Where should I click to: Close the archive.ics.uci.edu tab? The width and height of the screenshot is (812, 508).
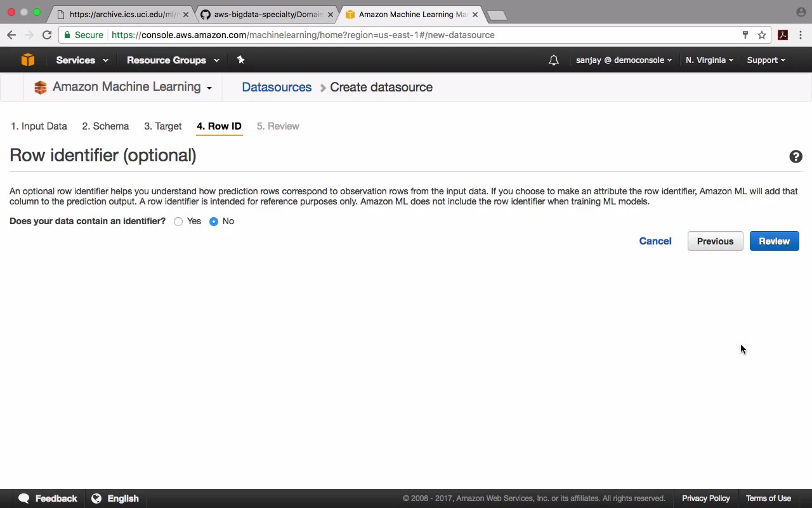(186, 14)
